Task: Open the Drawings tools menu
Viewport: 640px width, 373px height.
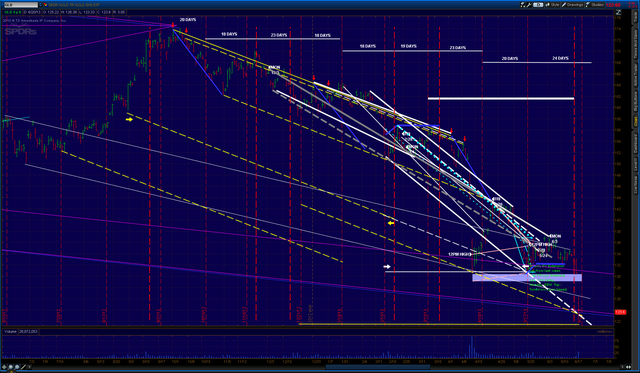Action: click(x=572, y=5)
